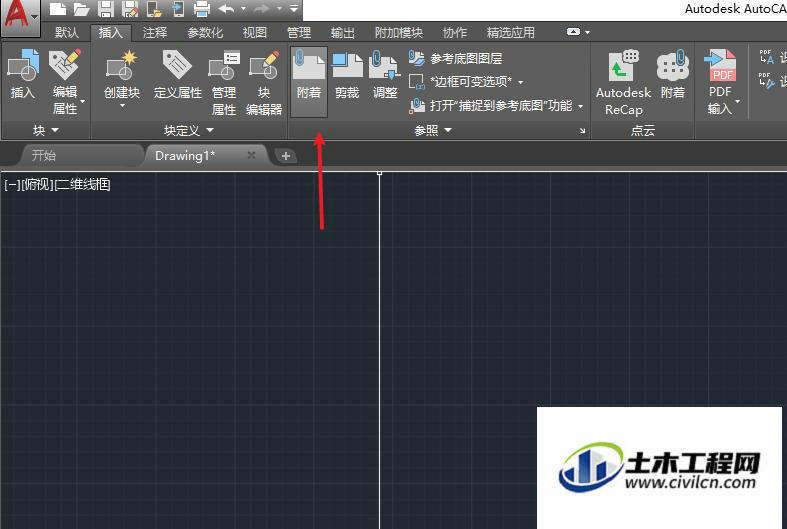Toggle the ribbon minimize button
The height and width of the screenshot is (529, 787).
coord(573,32)
